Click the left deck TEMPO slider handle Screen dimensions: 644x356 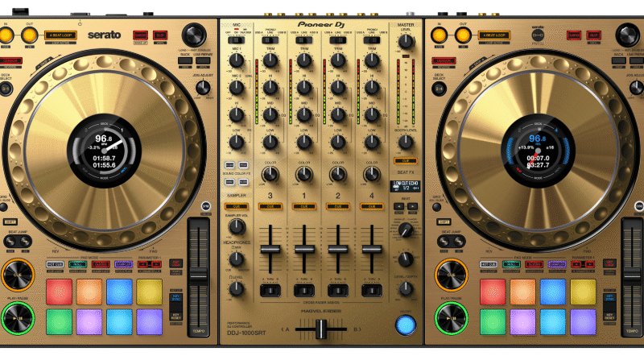(198, 276)
